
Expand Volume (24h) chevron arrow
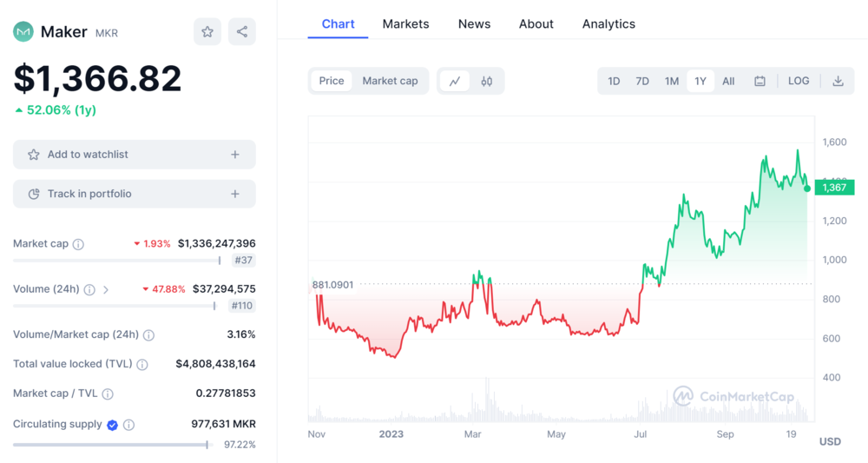tap(106, 289)
